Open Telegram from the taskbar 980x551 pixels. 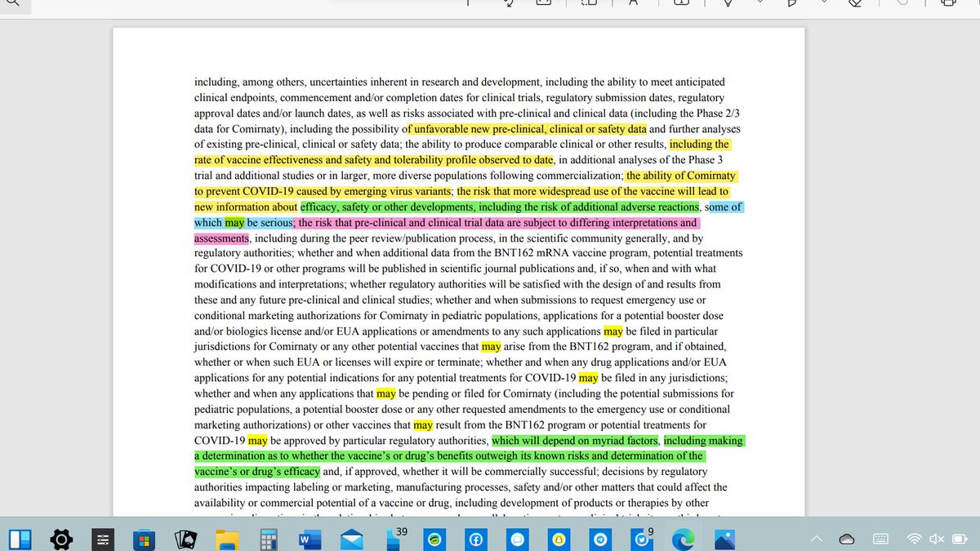pos(599,540)
